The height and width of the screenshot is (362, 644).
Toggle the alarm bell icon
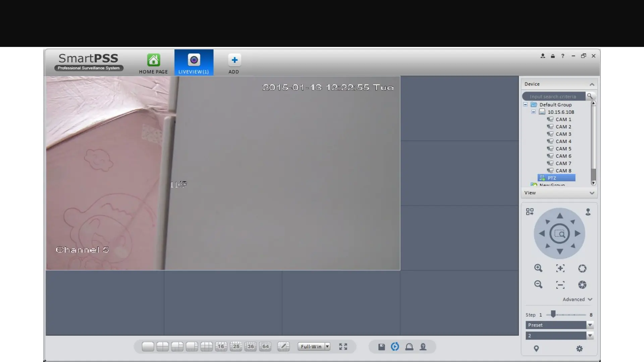pos(409,347)
